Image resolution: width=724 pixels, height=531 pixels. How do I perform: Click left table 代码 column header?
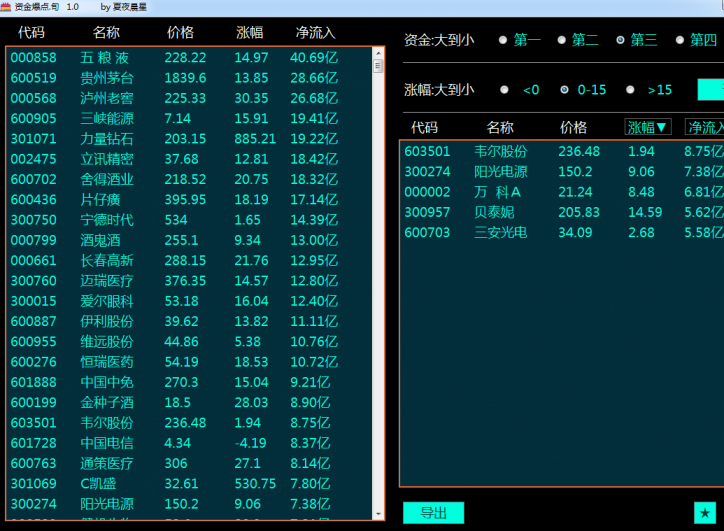(x=31, y=32)
